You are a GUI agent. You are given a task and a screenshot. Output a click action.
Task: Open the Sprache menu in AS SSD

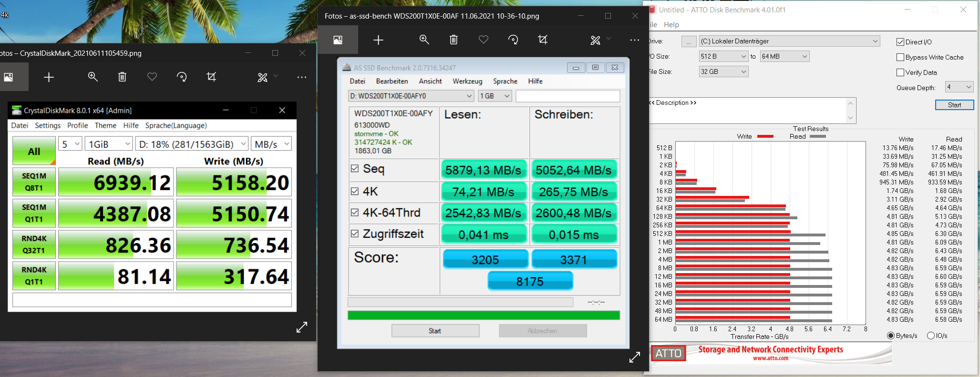pos(505,81)
